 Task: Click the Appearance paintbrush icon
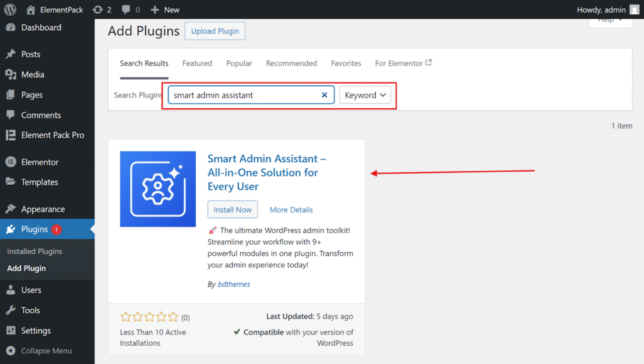(11, 209)
